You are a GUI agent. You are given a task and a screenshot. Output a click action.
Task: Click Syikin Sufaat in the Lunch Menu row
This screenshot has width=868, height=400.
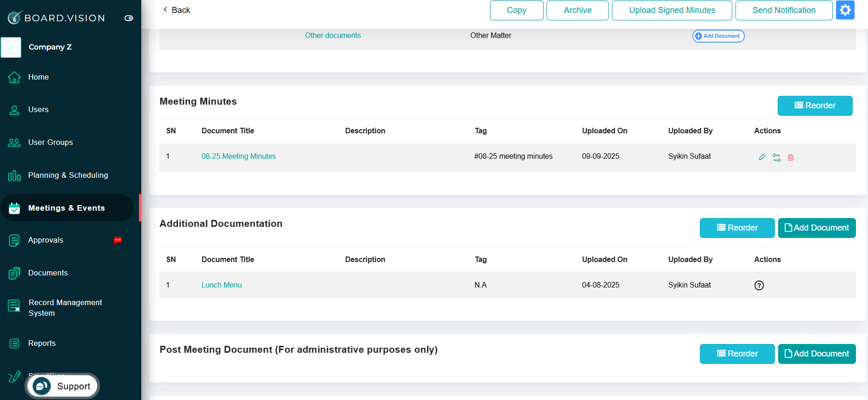689,285
